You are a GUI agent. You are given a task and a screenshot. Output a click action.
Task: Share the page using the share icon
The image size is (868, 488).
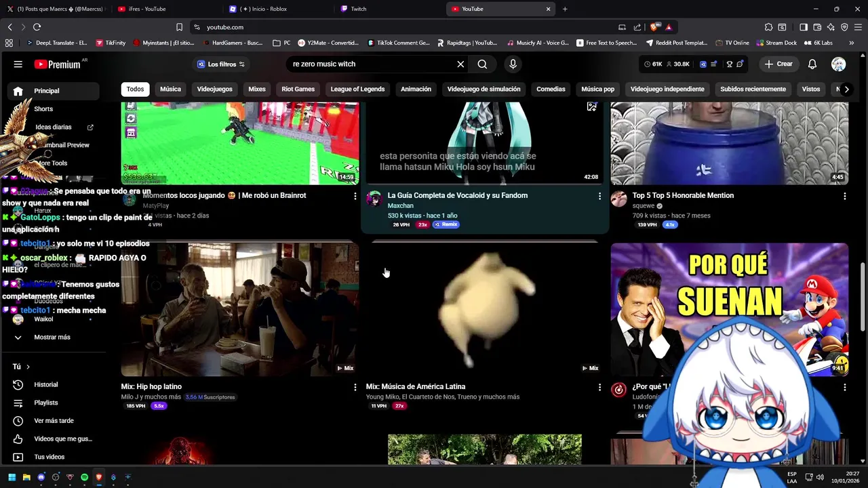(x=637, y=27)
